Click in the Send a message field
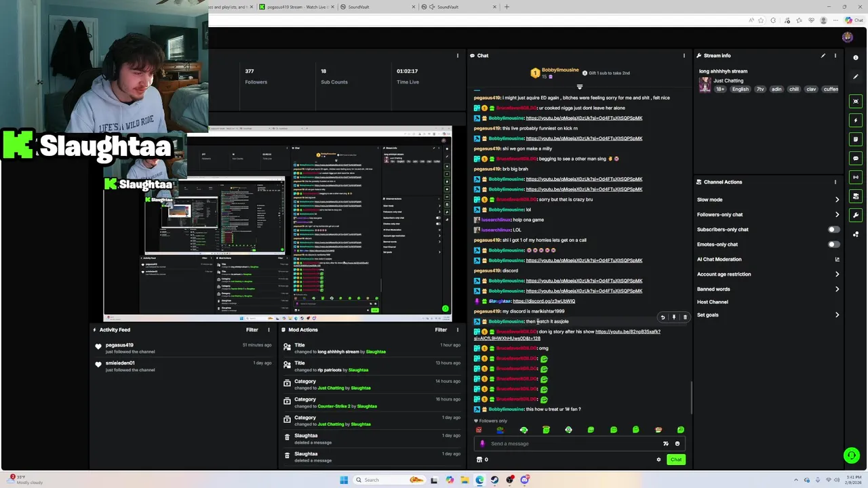 click(573, 444)
